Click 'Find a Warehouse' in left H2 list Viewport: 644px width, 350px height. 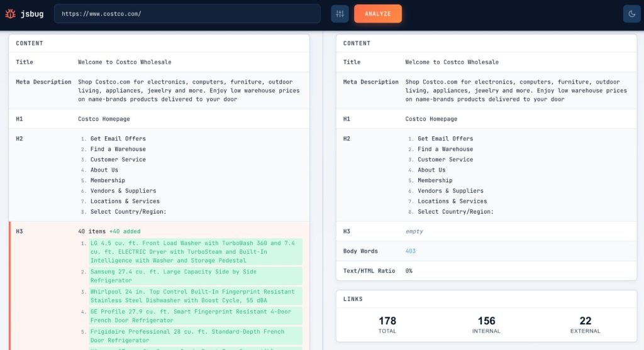point(118,149)
